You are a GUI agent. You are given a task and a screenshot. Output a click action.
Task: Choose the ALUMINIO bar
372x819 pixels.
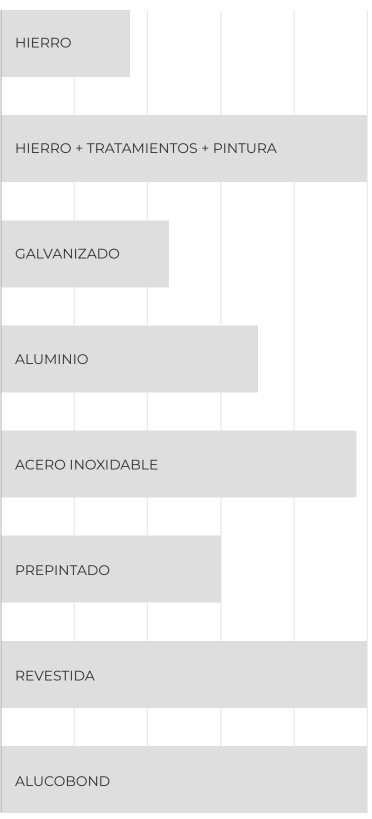tap(130, 359)
